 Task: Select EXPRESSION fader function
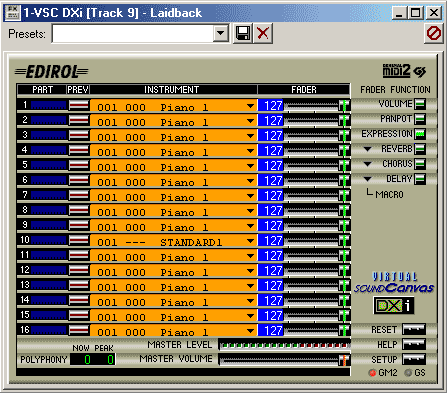[420, 134]
